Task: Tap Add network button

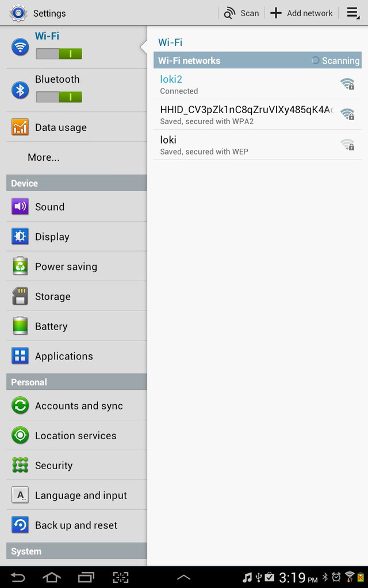Action: tap(301, 13)
